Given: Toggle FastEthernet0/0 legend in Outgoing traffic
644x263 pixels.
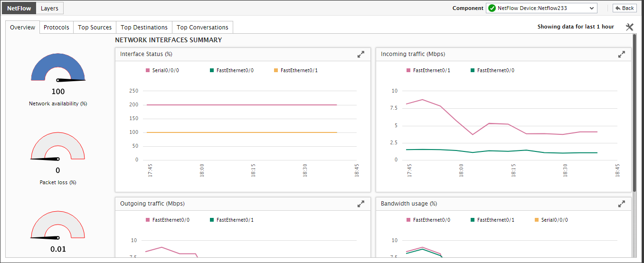Looking at the screenshot, I should (x=168, y=220).
